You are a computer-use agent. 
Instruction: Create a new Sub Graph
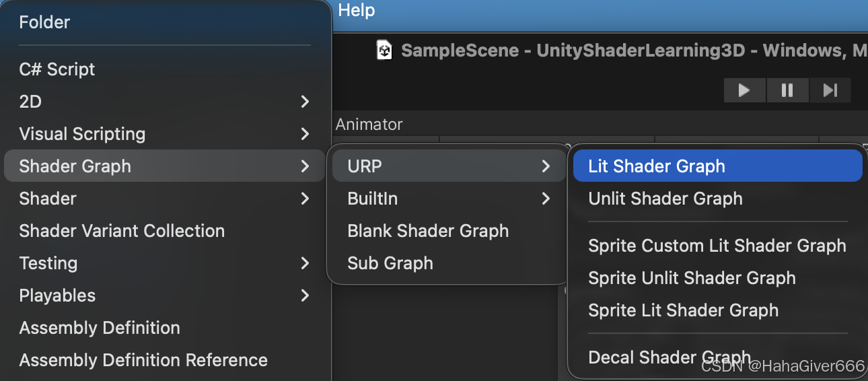[390, 263]
